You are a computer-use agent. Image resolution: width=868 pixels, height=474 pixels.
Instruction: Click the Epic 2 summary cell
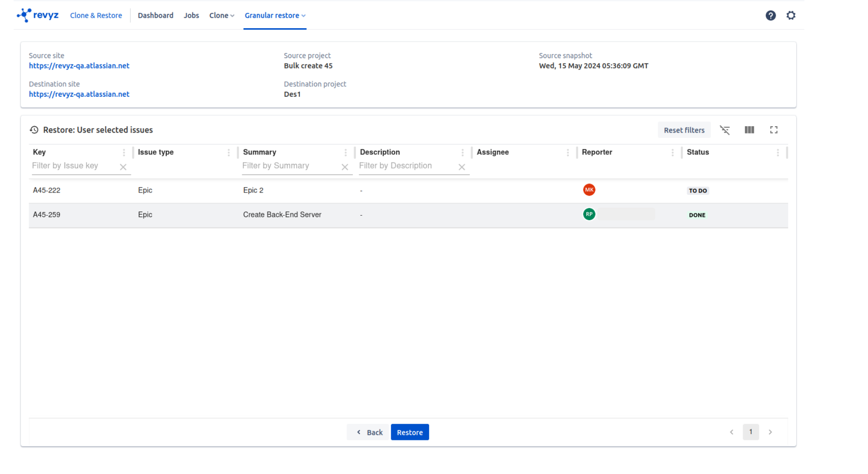click(253, 190)
